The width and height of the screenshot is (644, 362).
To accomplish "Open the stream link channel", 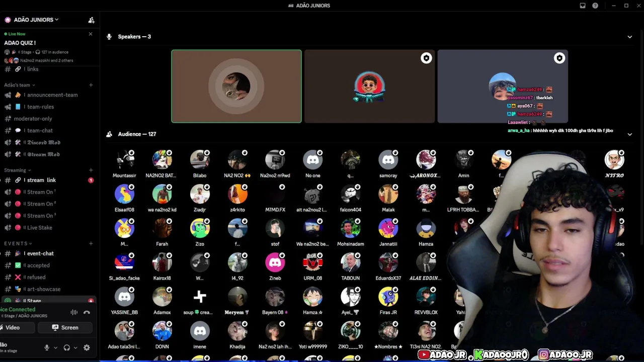I will tap(48, 180).
